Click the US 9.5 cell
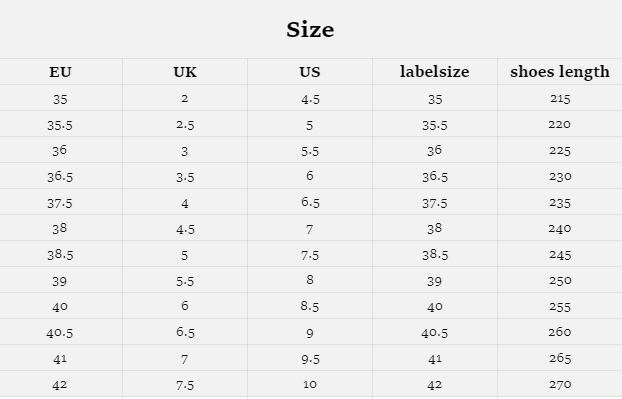 coord(310,359)
